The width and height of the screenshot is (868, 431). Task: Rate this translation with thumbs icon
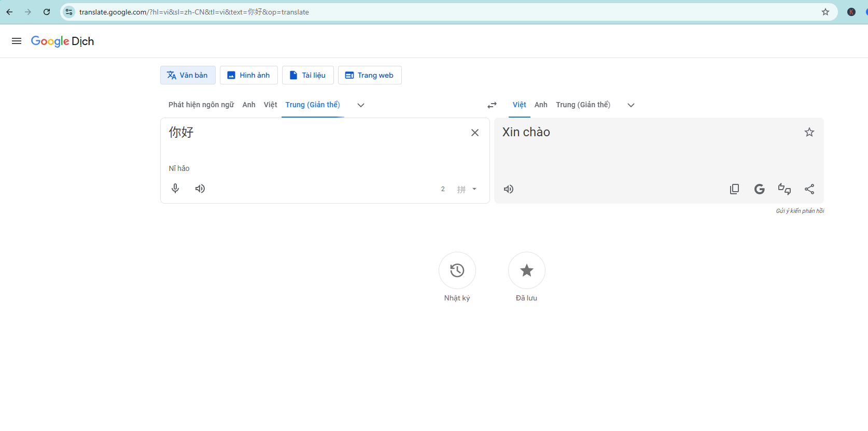[784, 189]
